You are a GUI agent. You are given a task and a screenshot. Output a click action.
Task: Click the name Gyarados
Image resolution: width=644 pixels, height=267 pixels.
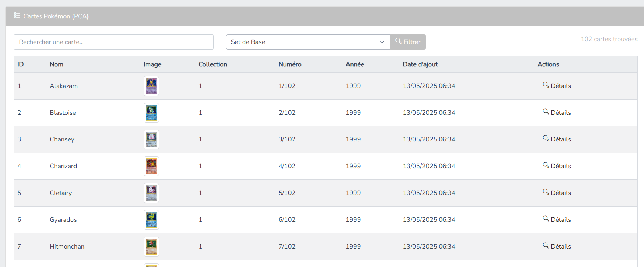pos(63,220)
